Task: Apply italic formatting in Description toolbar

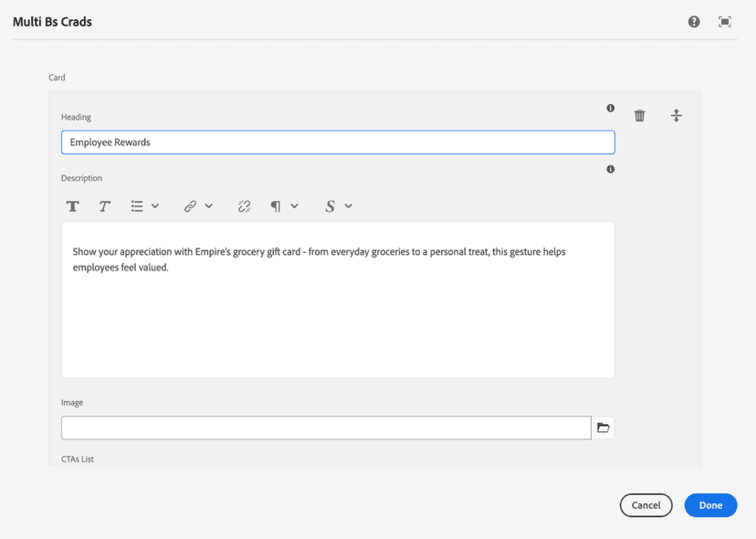Action: tap(105, 206)
